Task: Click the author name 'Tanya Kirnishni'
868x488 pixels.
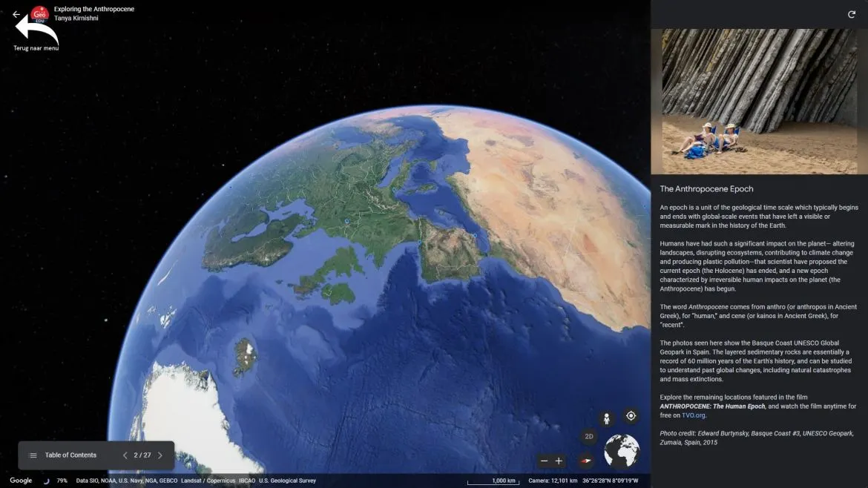Action: [x=76, y=19]
